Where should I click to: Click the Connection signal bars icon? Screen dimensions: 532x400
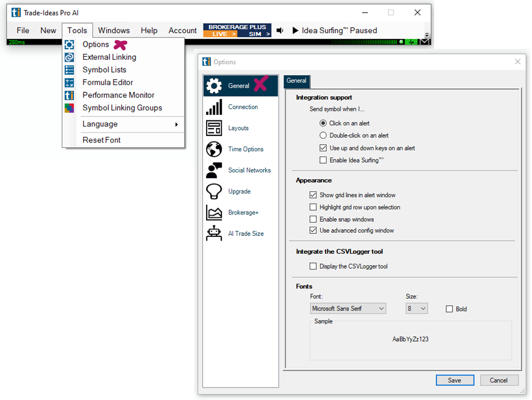tap(214, 107)
